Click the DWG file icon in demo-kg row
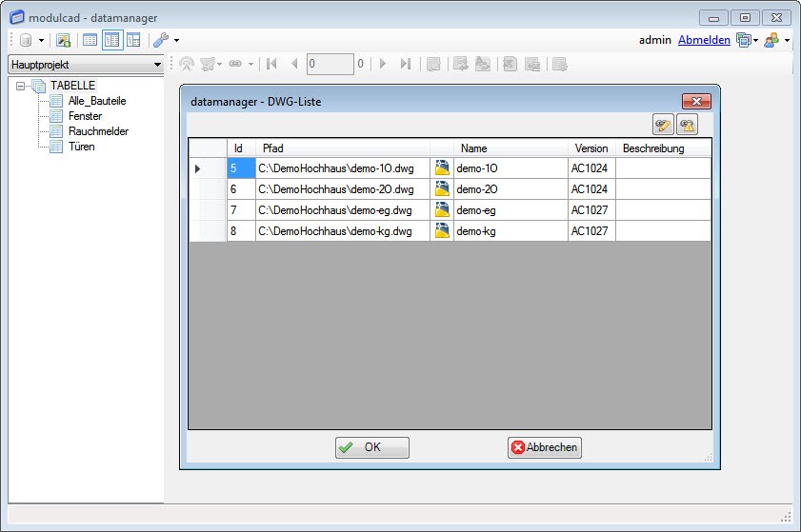Image resolution: width=801 pixels, height=532 pixels. coord(442,230)
